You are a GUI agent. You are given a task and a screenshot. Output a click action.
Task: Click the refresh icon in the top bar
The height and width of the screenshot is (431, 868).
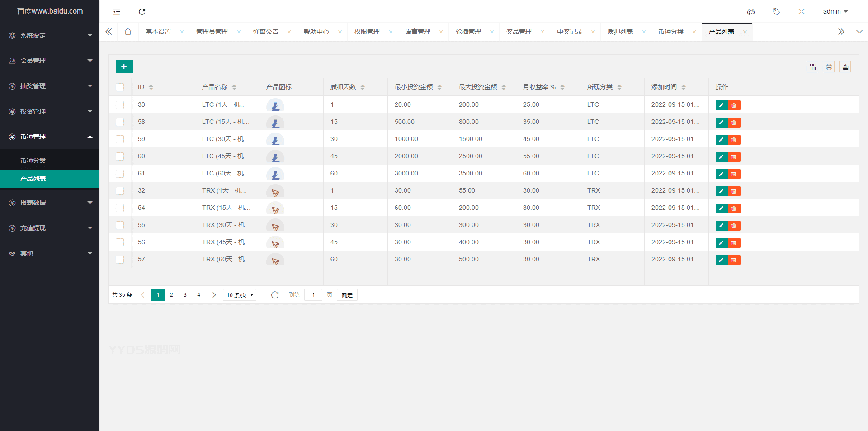(142, 12)
